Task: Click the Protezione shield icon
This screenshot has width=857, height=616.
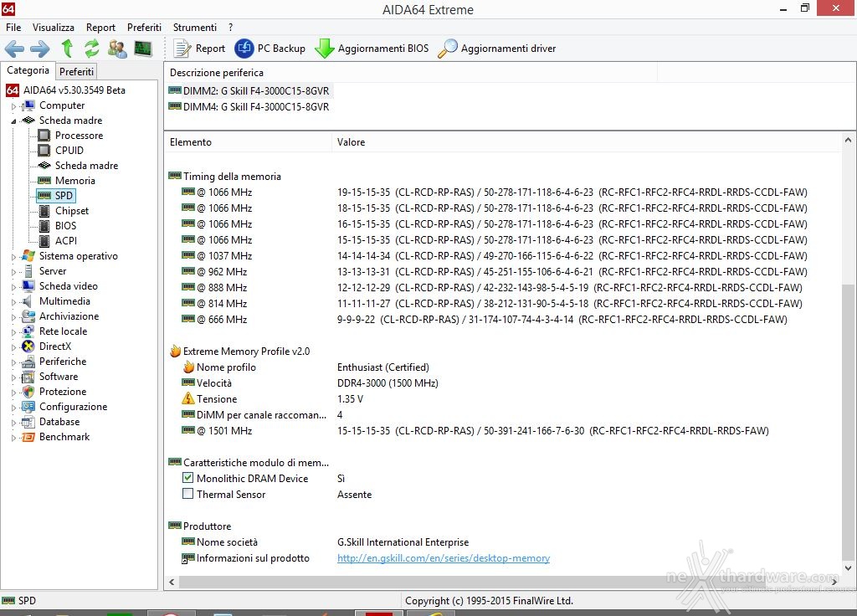Action: (28, 392)
